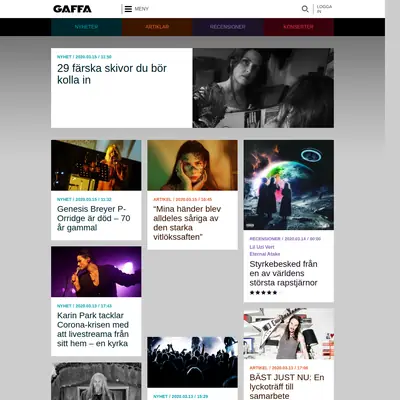Click the NYHET date line above Karin Park headline
Viewport: 400px width, 400px height.
coord(84,306)
